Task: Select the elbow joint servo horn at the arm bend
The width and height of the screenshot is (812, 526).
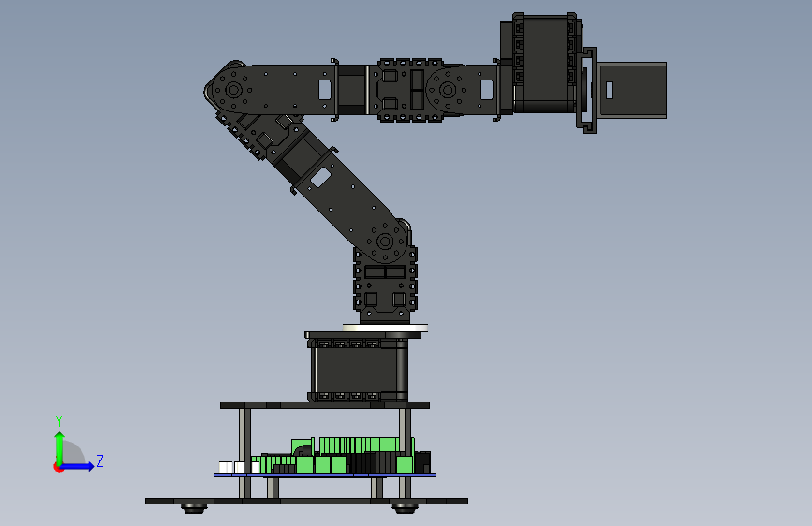Action: click(233, 90)
